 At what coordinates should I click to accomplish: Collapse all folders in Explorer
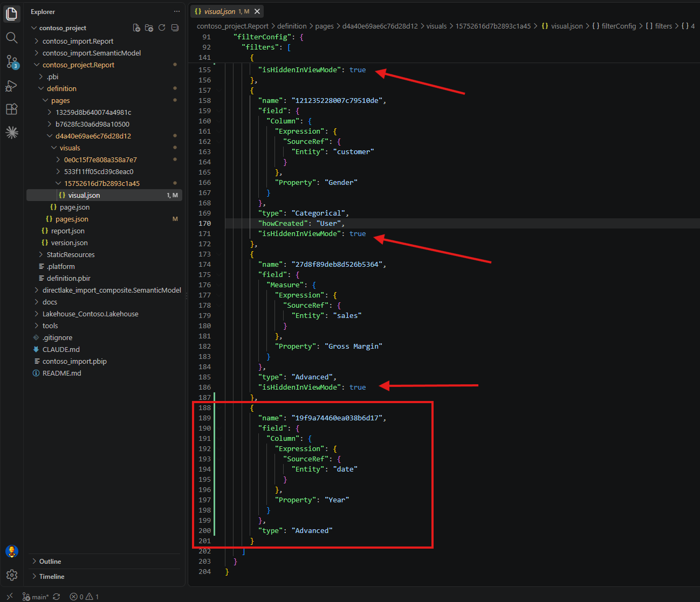coord(175,27)
